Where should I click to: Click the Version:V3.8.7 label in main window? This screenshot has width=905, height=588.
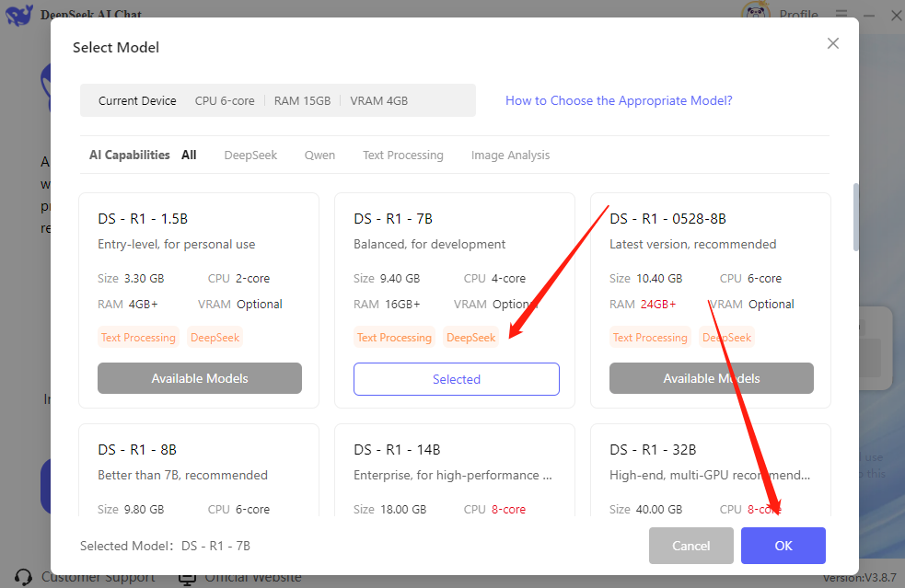[859, 578]
